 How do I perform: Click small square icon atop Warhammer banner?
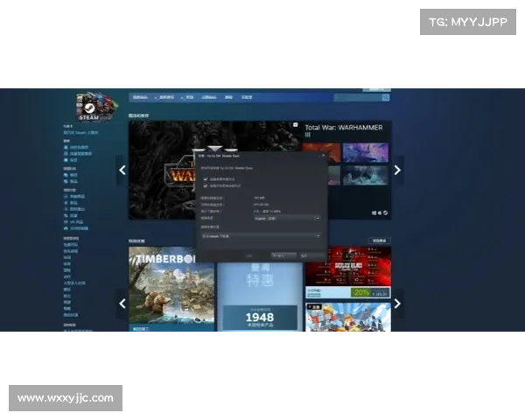coord(296,124)
